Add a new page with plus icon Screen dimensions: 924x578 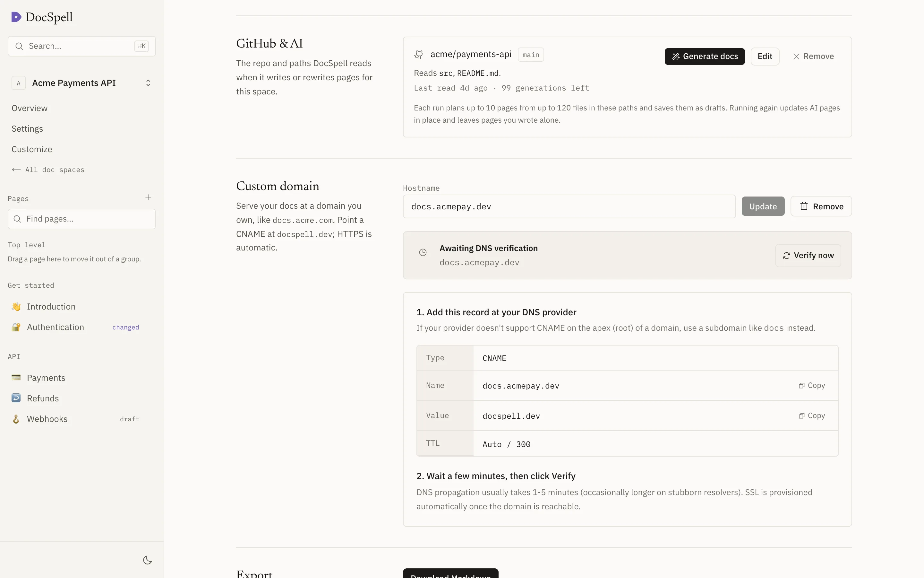[148, 197]
